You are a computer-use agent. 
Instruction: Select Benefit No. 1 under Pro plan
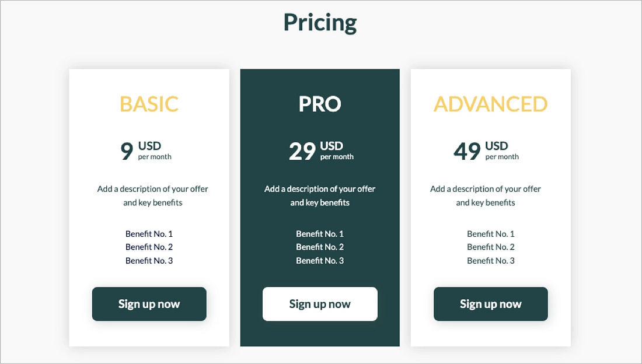click(320, 233)
